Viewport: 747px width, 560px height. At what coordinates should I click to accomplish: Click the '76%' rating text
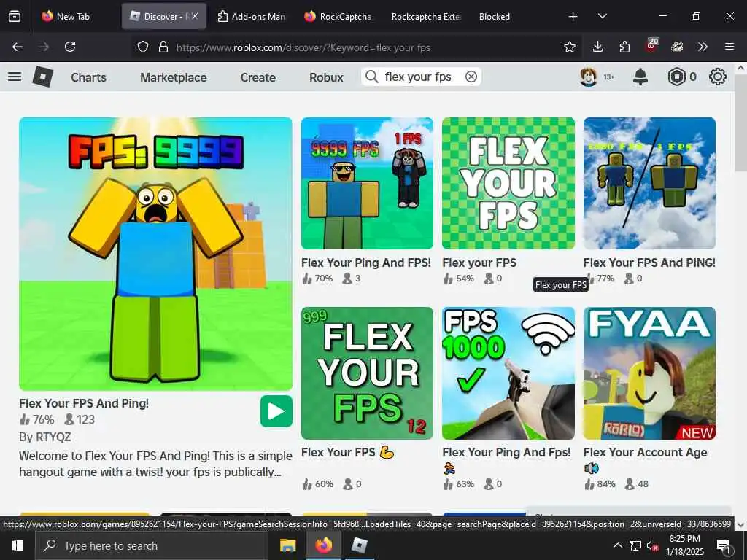tap(43, 419)
